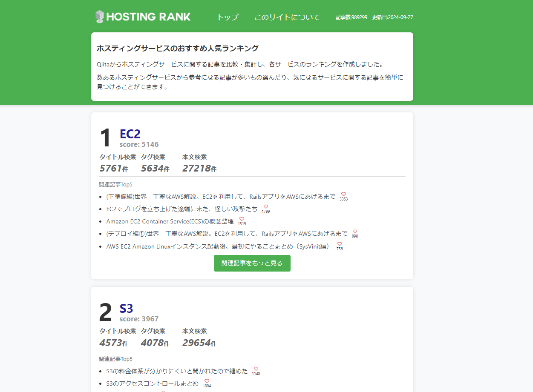Open article (下準備編)世界一丁寧なAWS解説
This screenshot has height=392, width=533.
pos(221,197)
